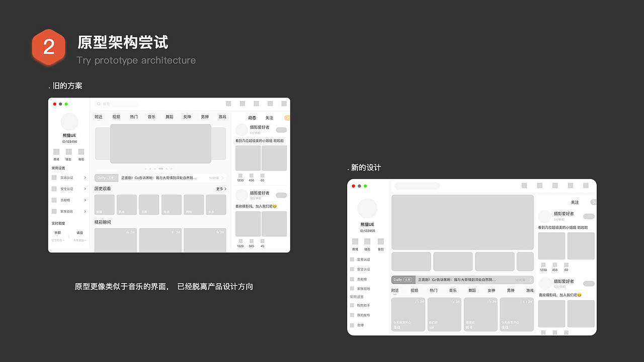Select the active carousel dot in old design
This screenshot has height=362, width=644.
click(x=160, y=168)
